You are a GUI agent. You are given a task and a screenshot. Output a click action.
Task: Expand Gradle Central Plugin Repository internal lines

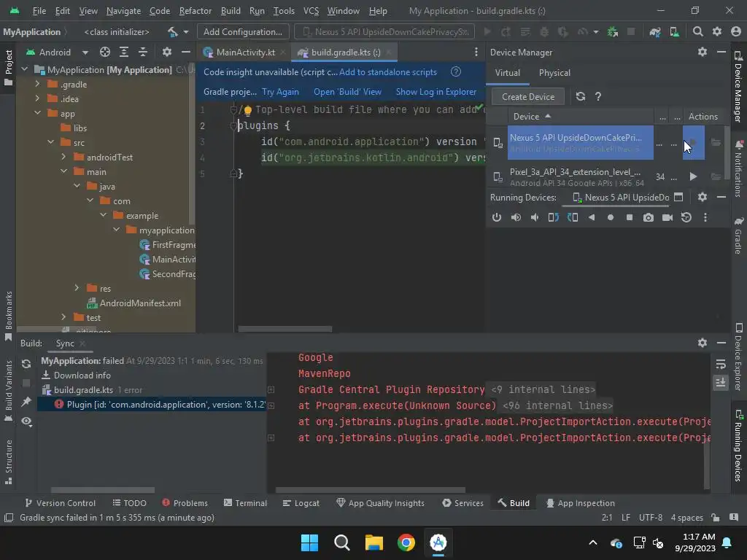pyautogui.click(x=271, y=389)
